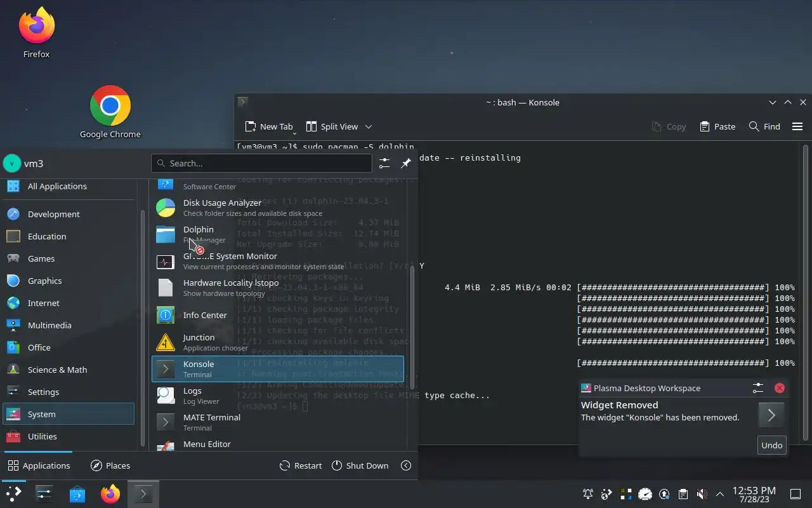
Task: Switch to Applications tab in launcher
Action: (x=39, y=465)
